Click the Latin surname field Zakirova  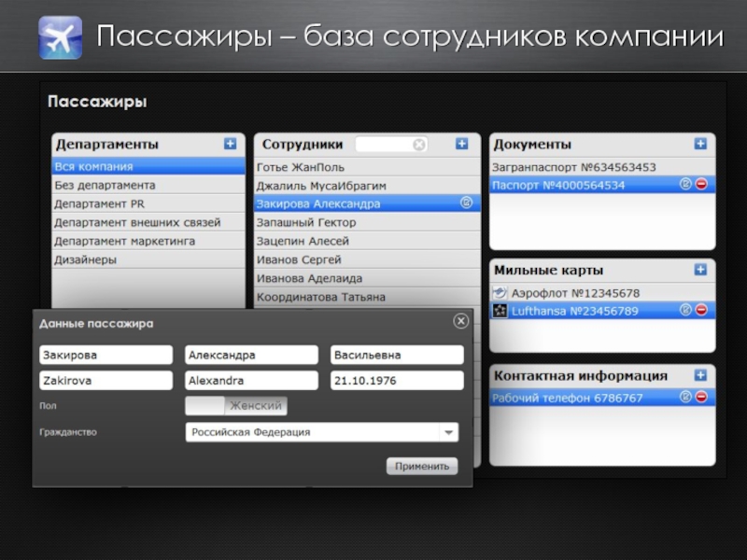[x=106, y=381]
